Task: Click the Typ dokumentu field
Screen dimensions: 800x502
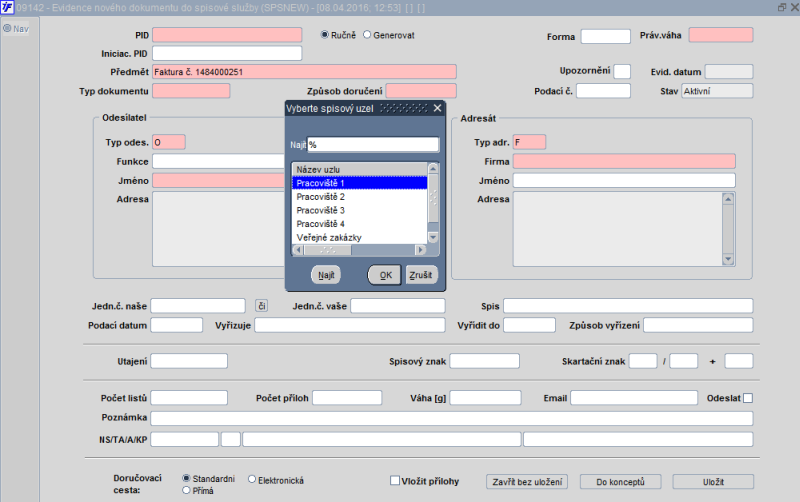Action: tap(191, 91)
